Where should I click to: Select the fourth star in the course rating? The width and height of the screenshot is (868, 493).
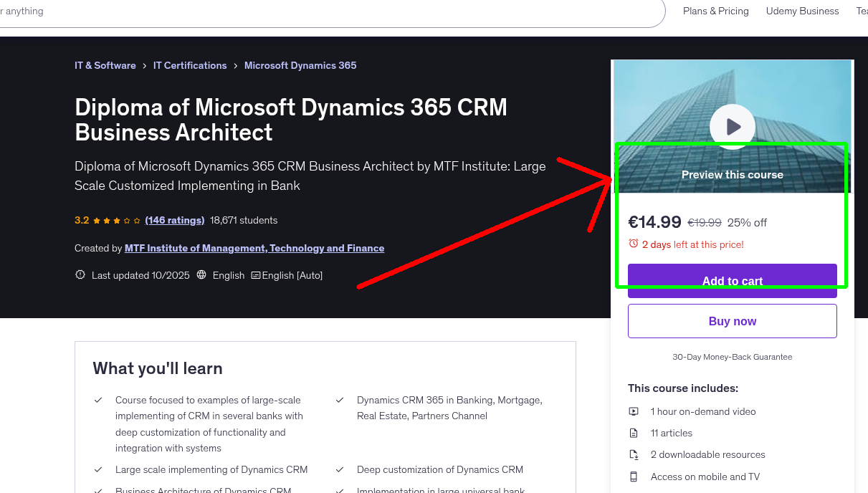[x=126, y=220]
